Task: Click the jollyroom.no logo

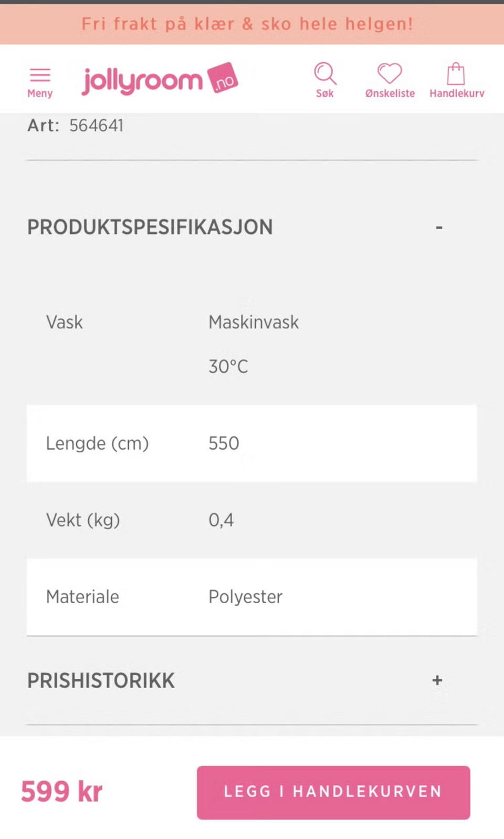Action: coord(160,79)
